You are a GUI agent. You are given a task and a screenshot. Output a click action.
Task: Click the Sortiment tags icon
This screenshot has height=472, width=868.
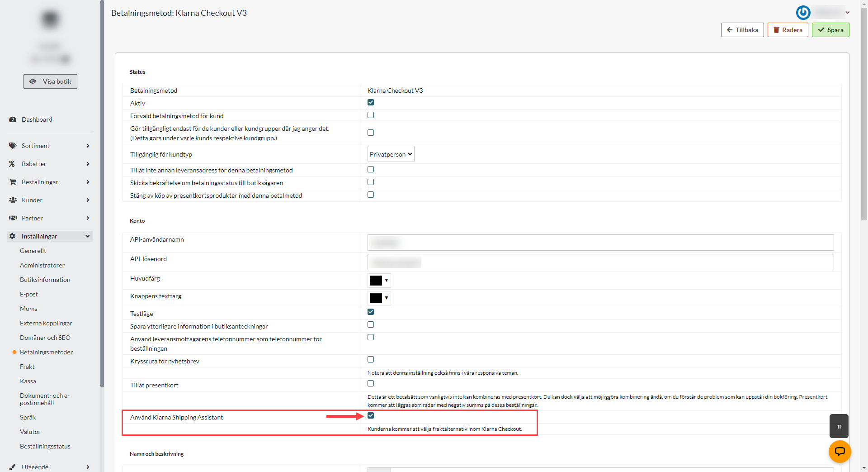[x=13, y=146]
